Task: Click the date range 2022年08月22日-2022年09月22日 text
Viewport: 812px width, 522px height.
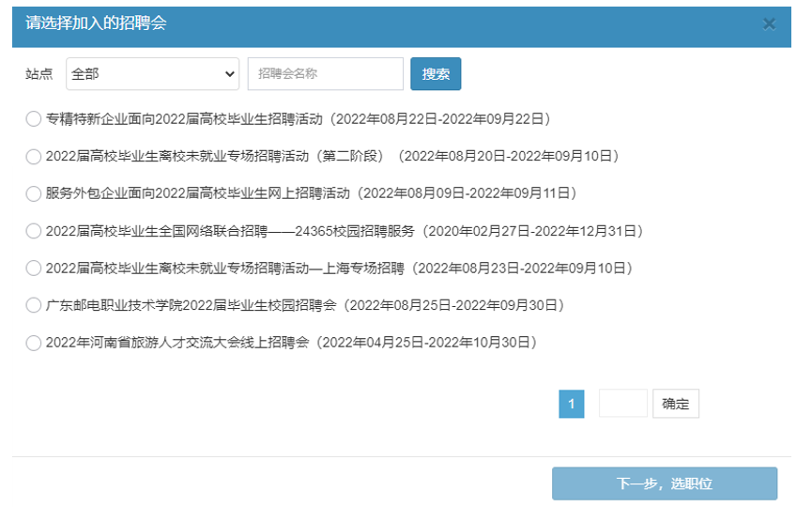Action: [441, 119]
